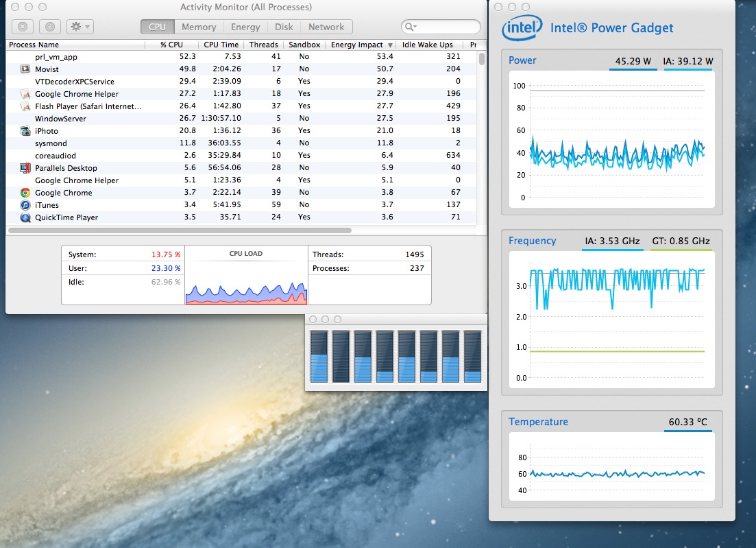Open the search magnifier dropdown
The image size is (756, 548).
coord(411,27)
